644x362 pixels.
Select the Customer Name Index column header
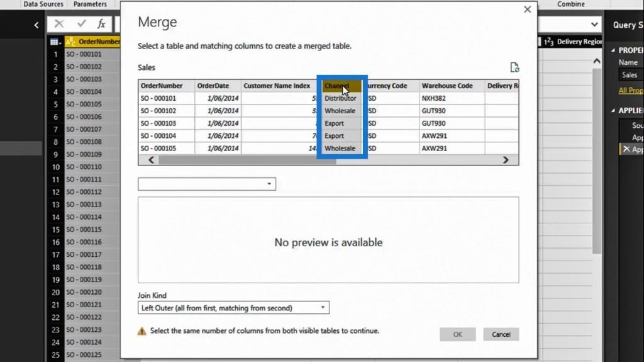(x=279, y=86)
